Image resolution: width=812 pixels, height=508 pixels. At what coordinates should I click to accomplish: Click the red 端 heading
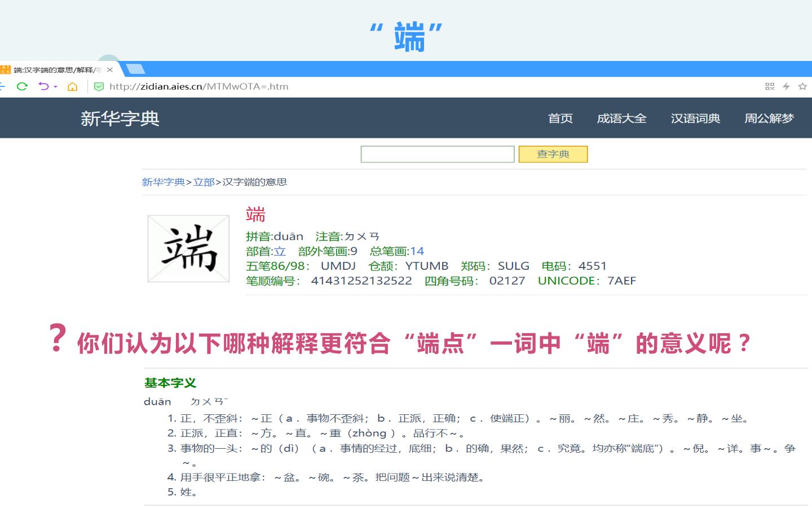[x=255, y=214]
